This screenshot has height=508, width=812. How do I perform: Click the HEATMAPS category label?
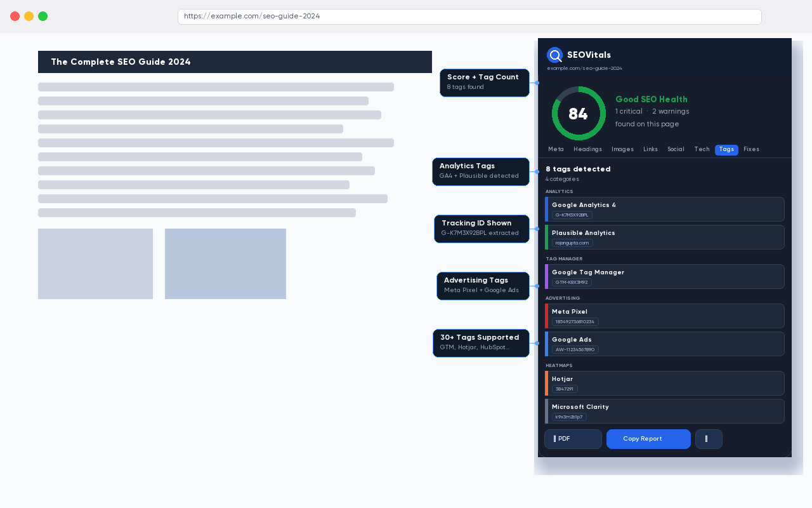coord(559,365)
